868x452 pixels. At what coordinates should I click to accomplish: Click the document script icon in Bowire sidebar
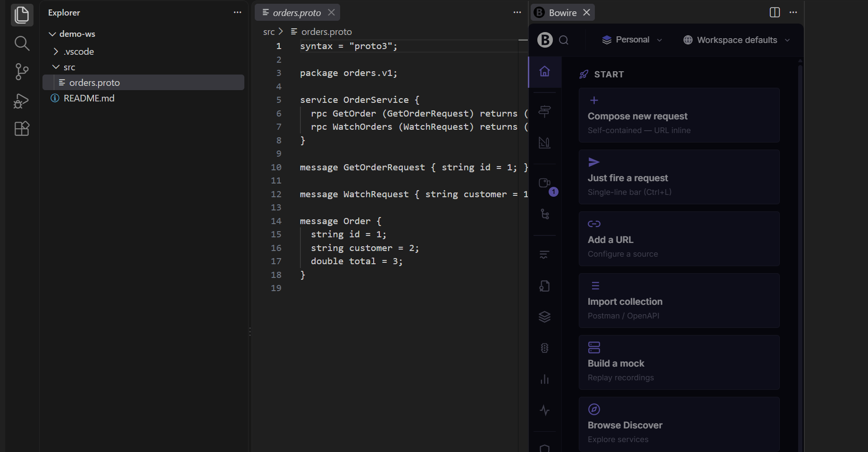(x=545, y=286)
